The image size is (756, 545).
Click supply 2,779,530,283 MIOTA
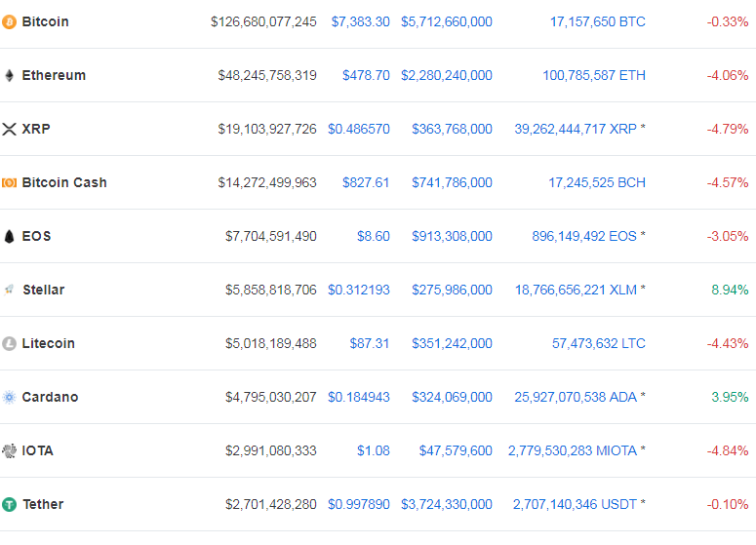tap(573, 450)
